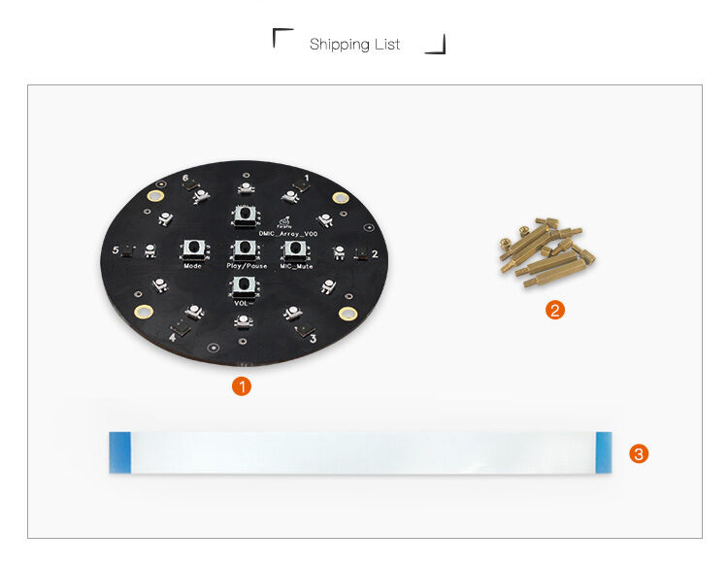Click the topmost tactile button above Play/Pause
The height and width of the screenshot is (566, 728).
[x=245, y=216]
